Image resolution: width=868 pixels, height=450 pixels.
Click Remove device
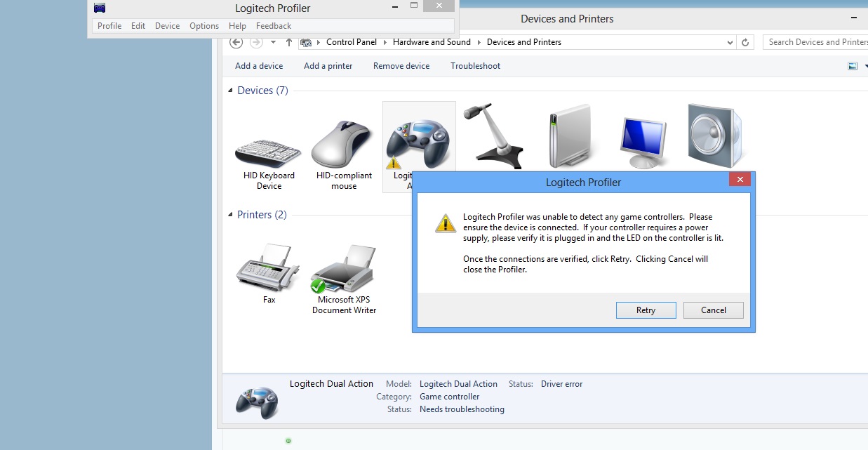(401, 66)
